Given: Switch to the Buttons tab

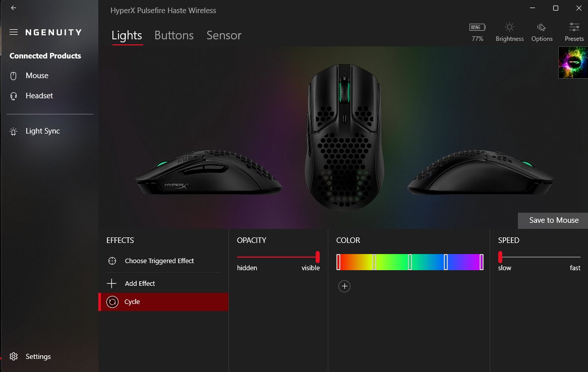Looking at the screenshot, I should coord(174,35).
